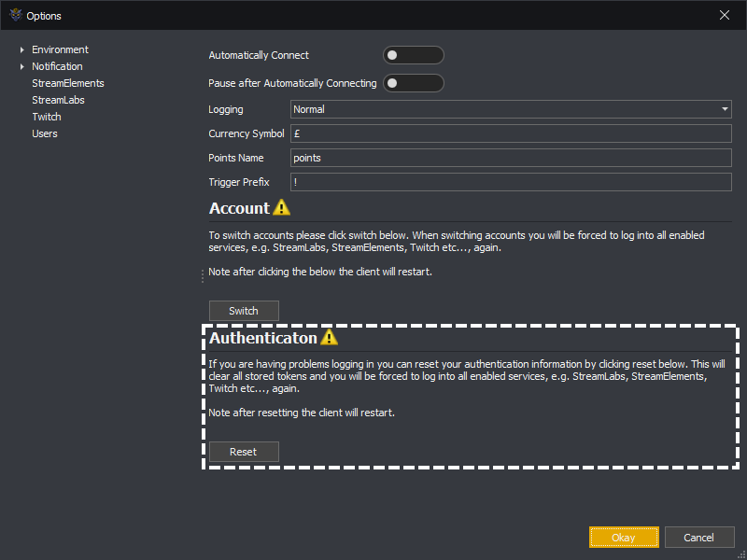The width and height of the screenshot is (747, 560).
Task: Click the warning icon beside Authenticaton heading
Action: pos(329,338)
